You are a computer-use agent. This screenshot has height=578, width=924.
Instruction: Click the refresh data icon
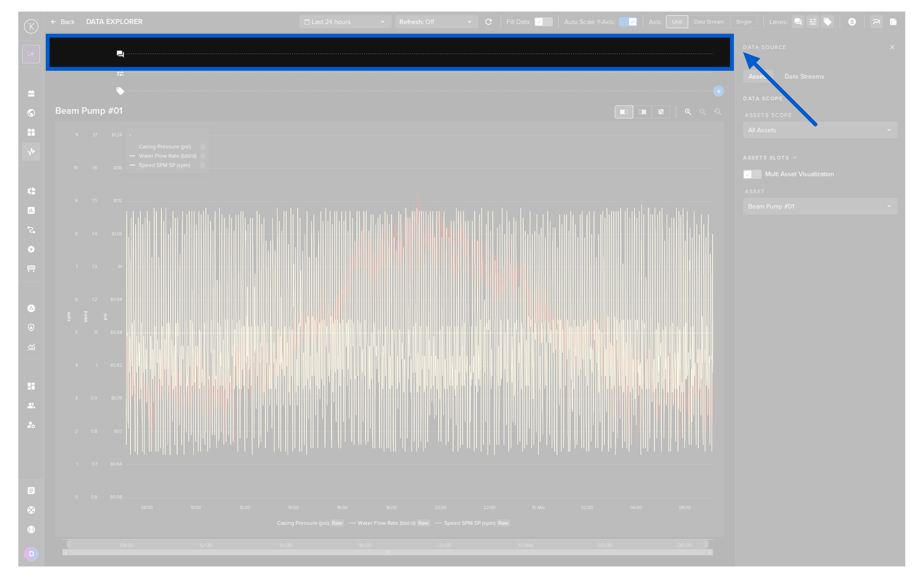pyautogui.click(x=488, y=22)
